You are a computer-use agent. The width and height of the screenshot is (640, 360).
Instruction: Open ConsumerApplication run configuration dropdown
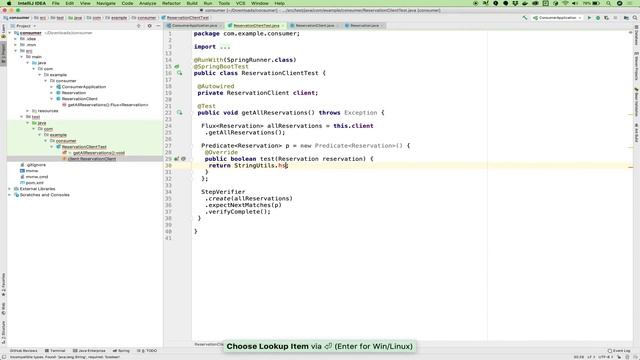click(x=558, y=18)
